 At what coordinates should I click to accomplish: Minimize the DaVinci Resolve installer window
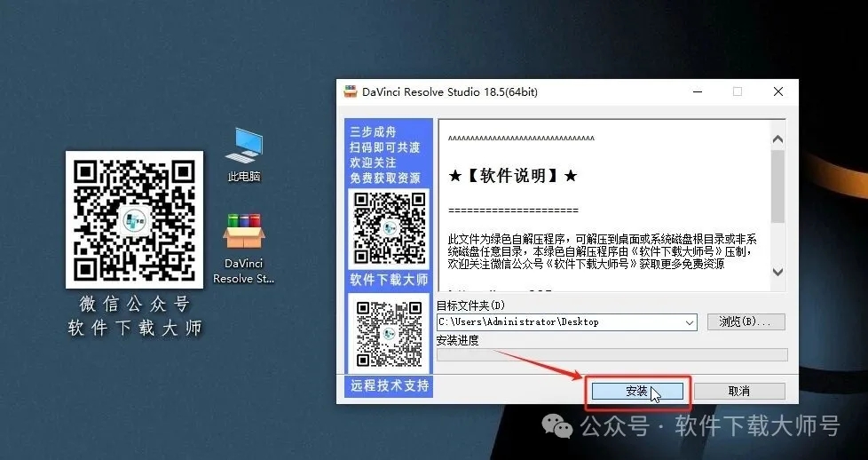[697, 92]
